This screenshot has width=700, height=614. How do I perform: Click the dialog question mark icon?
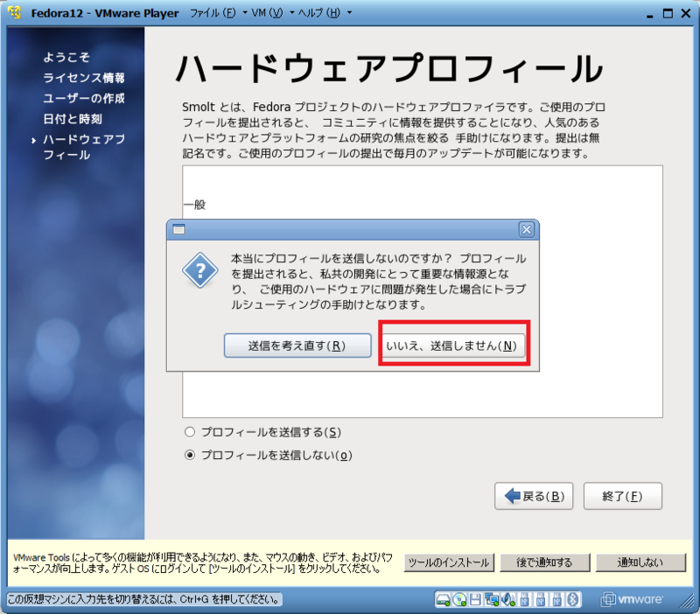pyautogui.click(x=199, y=270)
